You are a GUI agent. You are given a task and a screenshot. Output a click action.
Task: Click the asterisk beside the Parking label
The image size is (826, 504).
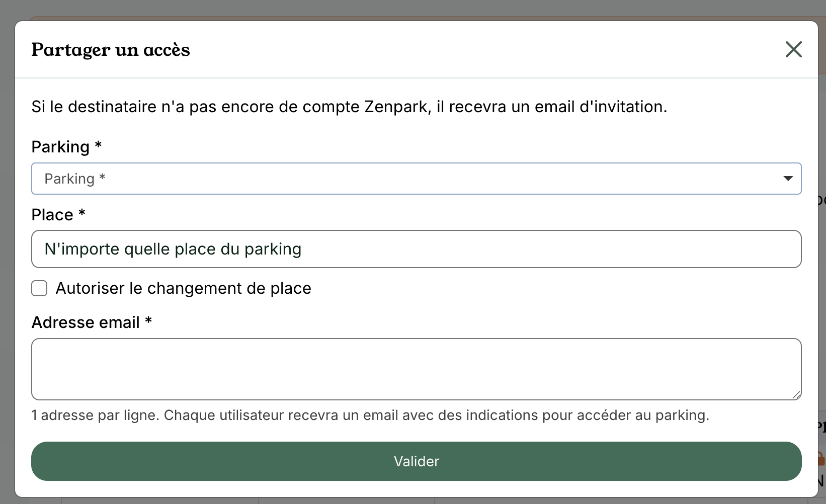pos(99,145)
